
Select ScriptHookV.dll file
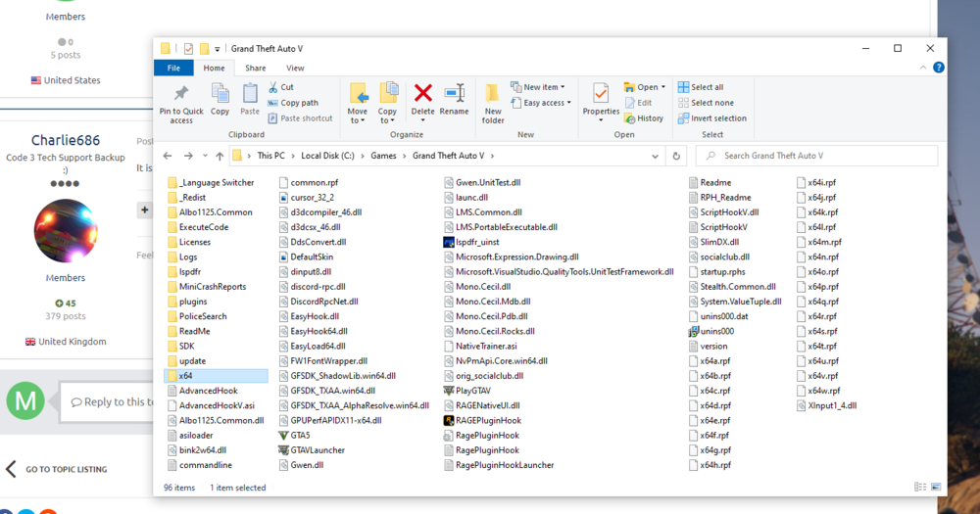click(724, 212)
